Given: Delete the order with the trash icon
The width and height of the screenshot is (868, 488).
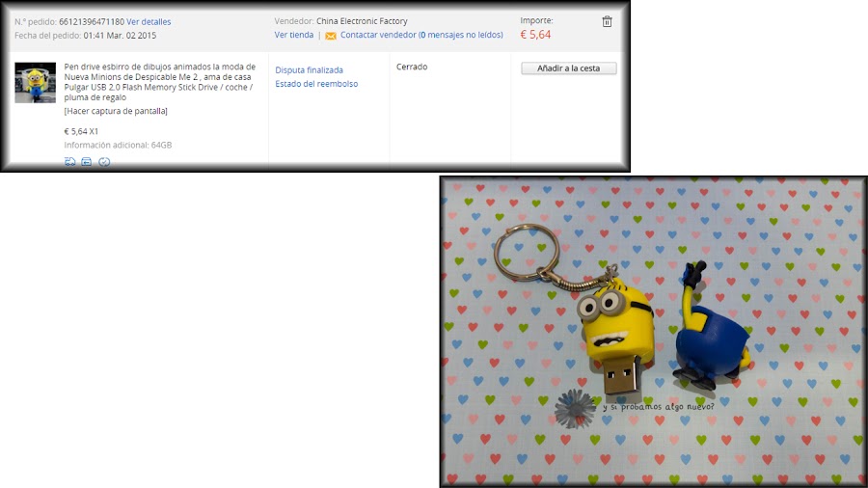Looking at the screenshot, I should (607, 21).
